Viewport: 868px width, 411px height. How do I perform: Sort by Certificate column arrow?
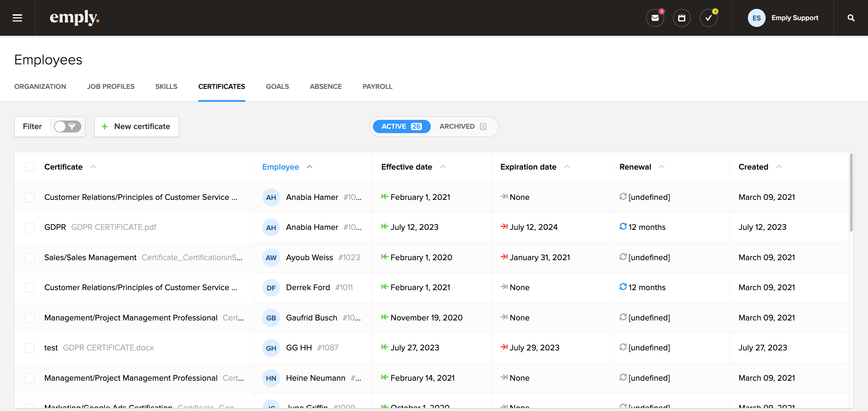93,167
